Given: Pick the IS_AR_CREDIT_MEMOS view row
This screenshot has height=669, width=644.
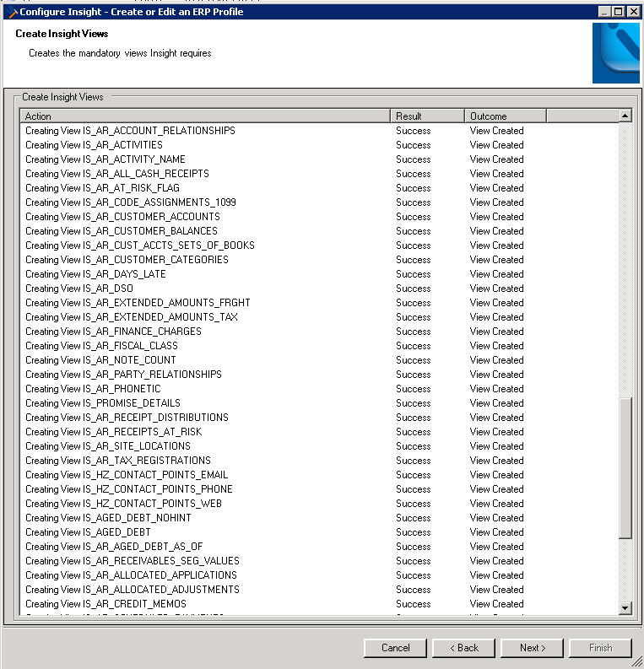Looking at the screenshot, I should 106,604.
